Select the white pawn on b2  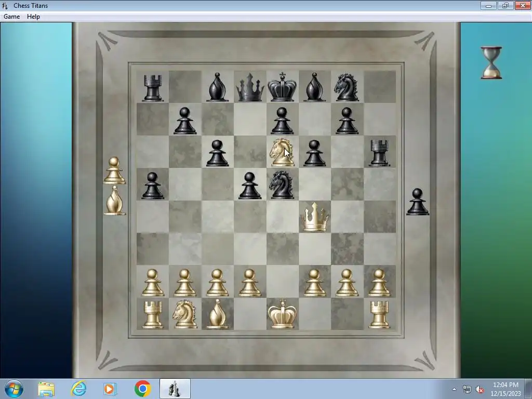[185, 283]
